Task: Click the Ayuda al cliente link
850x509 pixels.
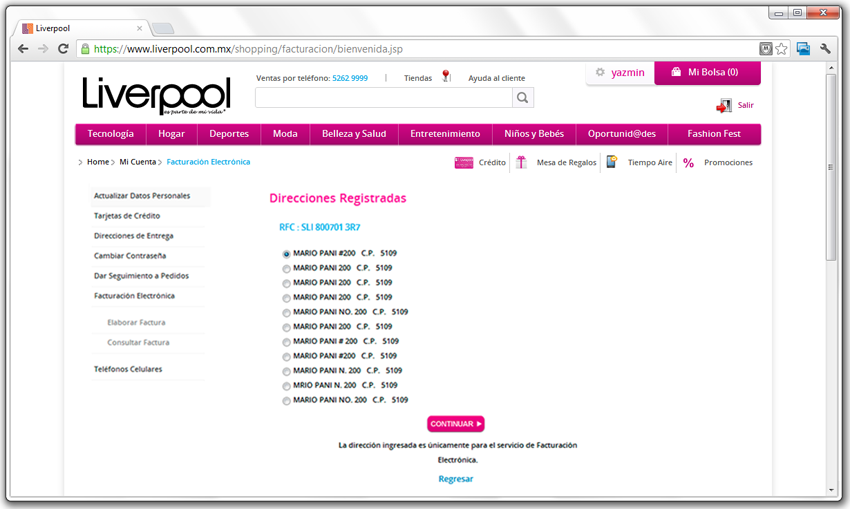Action: [497, 78]
